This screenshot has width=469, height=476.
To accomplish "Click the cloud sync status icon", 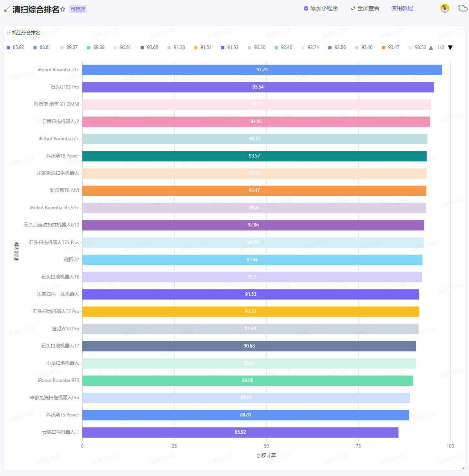I will click(x=463, y=8).
